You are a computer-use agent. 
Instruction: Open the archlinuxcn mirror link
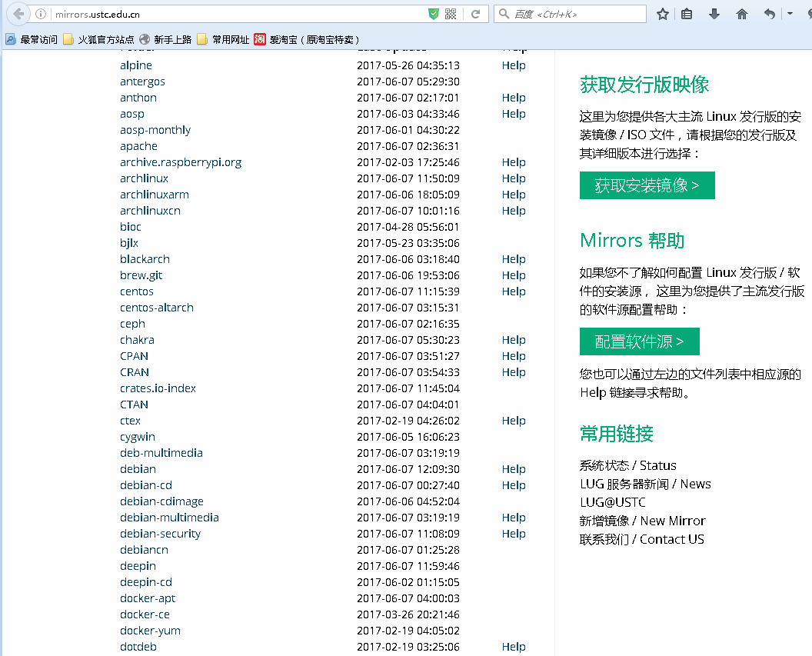tap(150, 211)
